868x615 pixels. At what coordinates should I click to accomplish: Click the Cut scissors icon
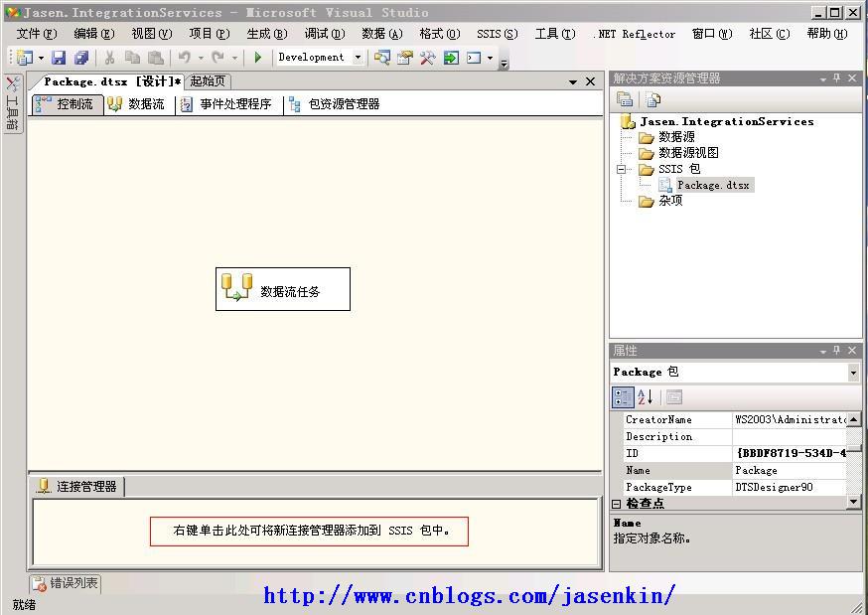(109, 57)
